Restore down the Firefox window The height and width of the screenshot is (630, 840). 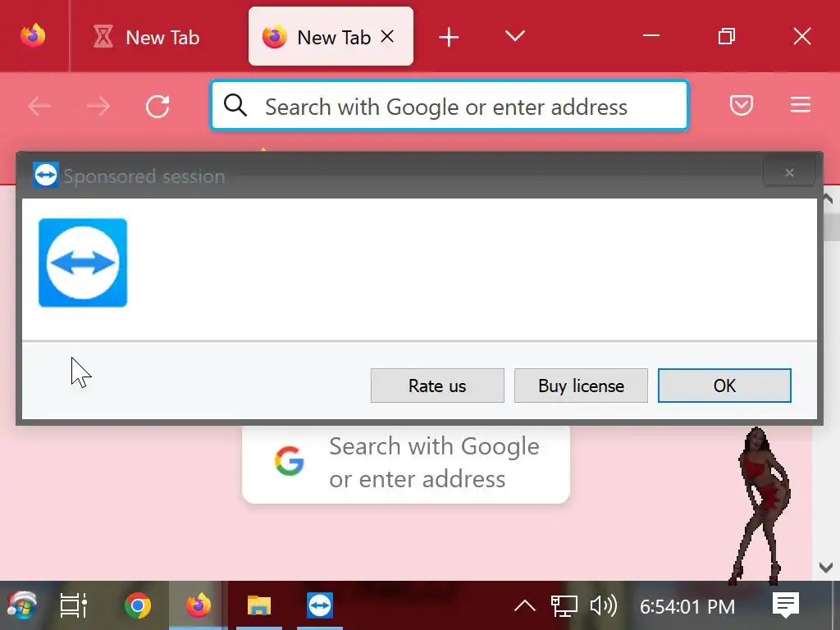(727, 36)
